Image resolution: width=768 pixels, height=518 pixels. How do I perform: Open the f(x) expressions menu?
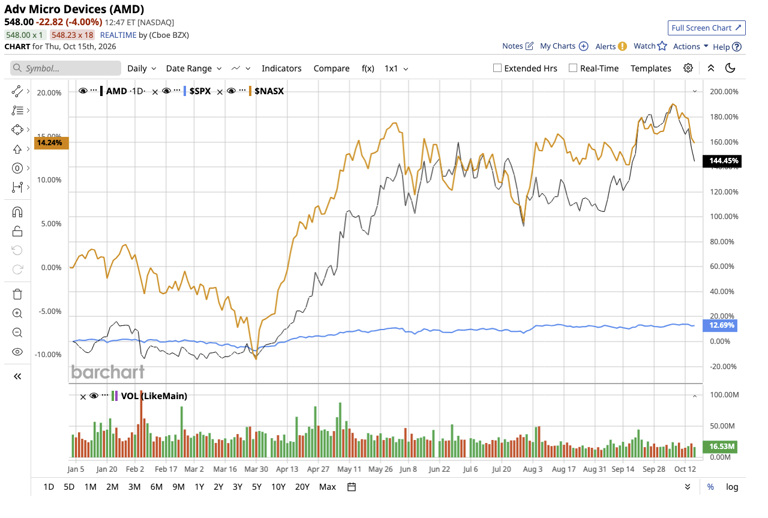[368, 69]
